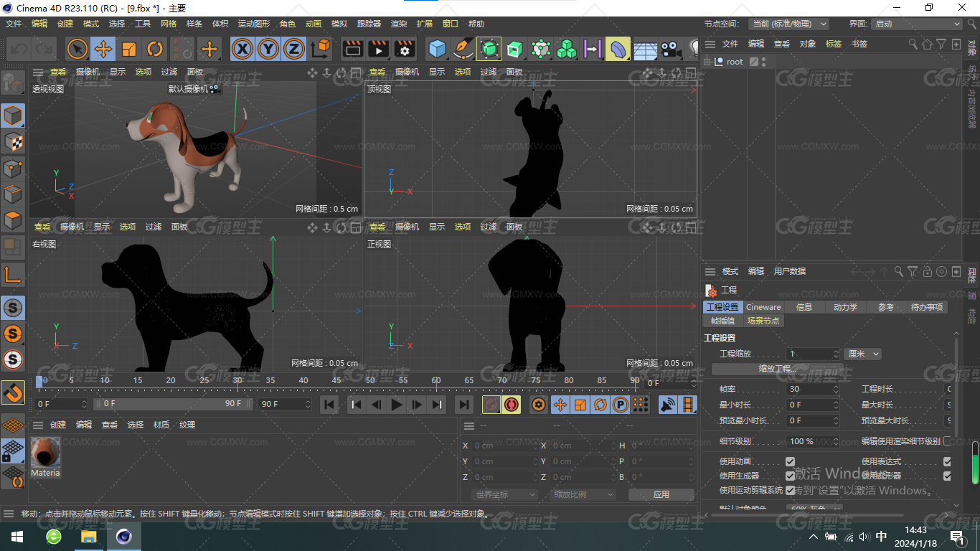This screenshot has height=551, width=980.
Task: Open the 世界坐标 dropdown
Action: [x=504, y=494]
